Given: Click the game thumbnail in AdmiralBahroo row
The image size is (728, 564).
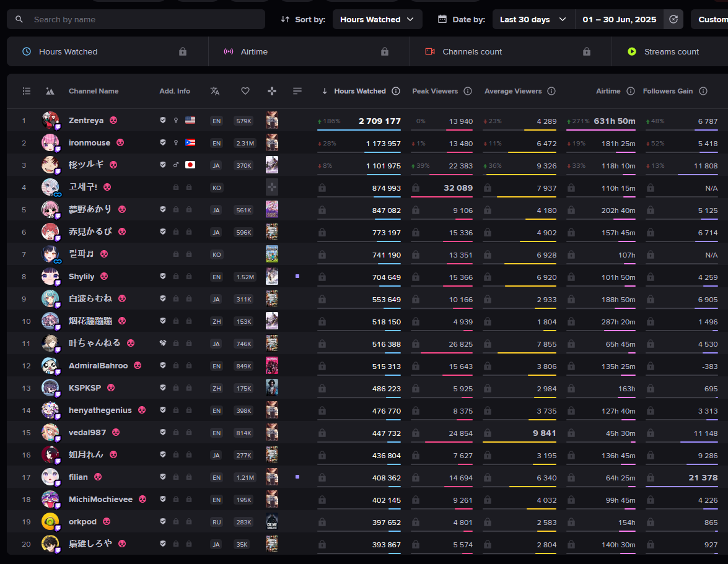Looking at the screenshot, I should 272,365.
